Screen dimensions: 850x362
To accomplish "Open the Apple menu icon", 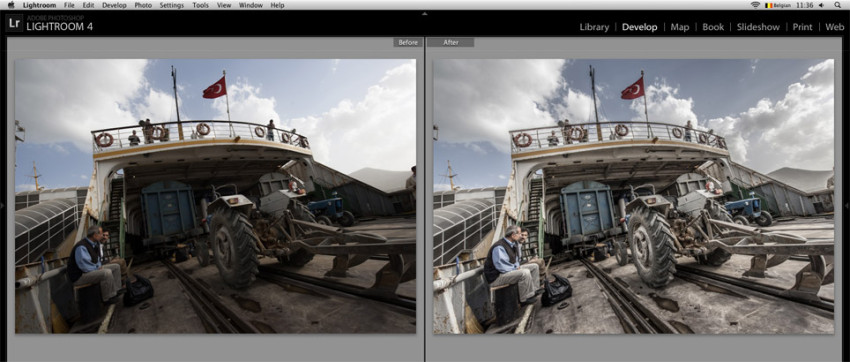I will (x=11, y=5).
